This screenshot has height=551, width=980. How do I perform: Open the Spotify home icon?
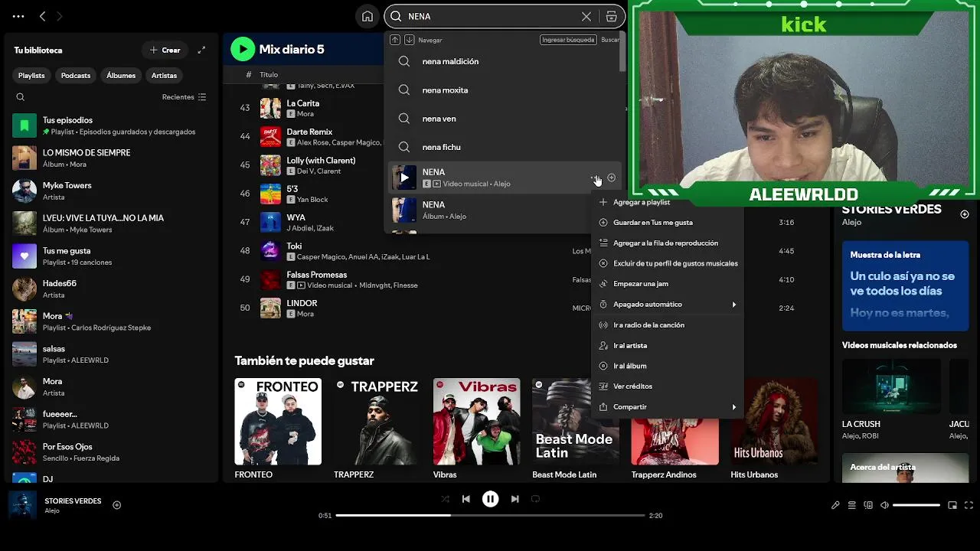click(x=367, y=16)
